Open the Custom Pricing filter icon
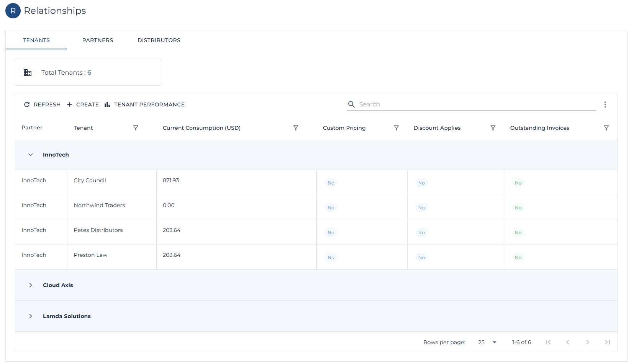The width and height of the screenshot is (629, 364). click(396, 128)
